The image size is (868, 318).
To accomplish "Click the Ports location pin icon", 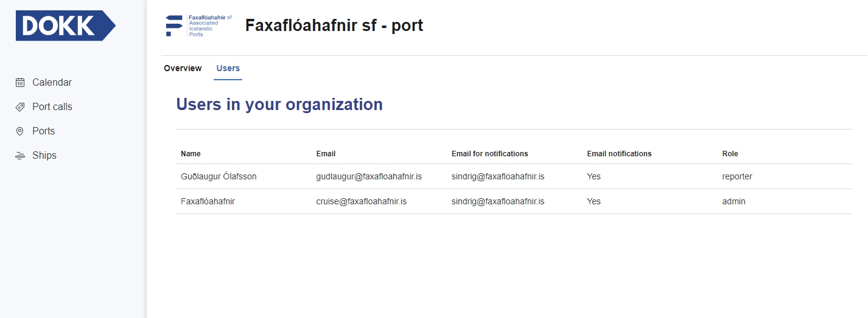I will coord(20,131).
